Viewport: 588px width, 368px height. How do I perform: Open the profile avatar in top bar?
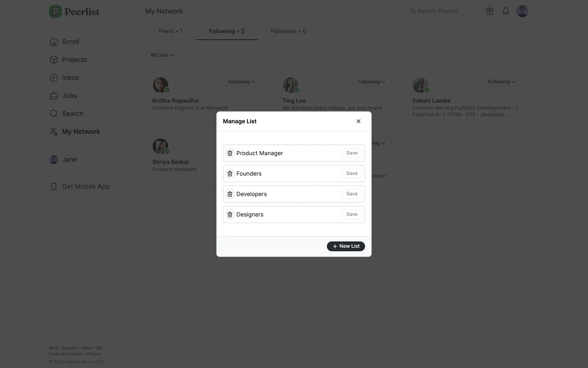pyautogui.click(x=522, y=11)
